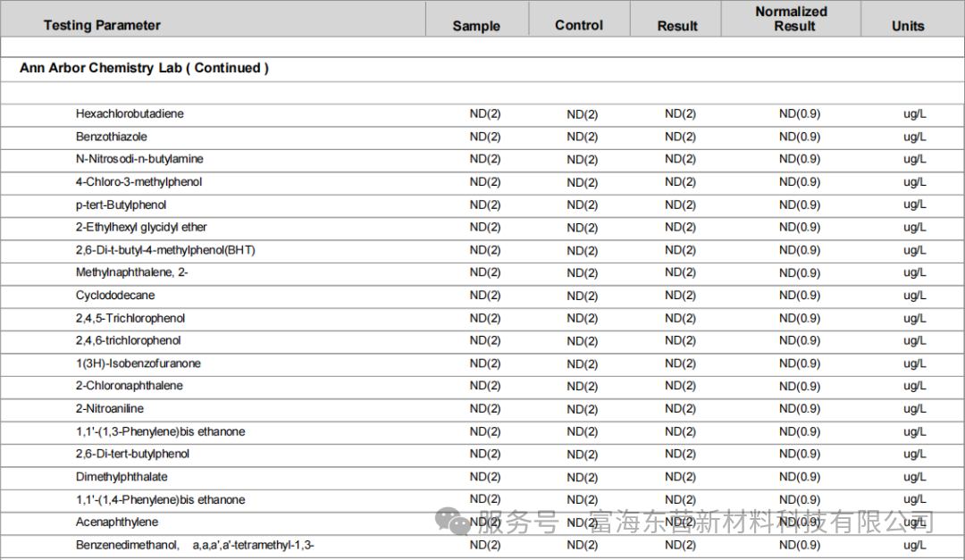Click 1,1'-(1,4-Phenylene)bis ethanone label

click(x=161, y=499)
